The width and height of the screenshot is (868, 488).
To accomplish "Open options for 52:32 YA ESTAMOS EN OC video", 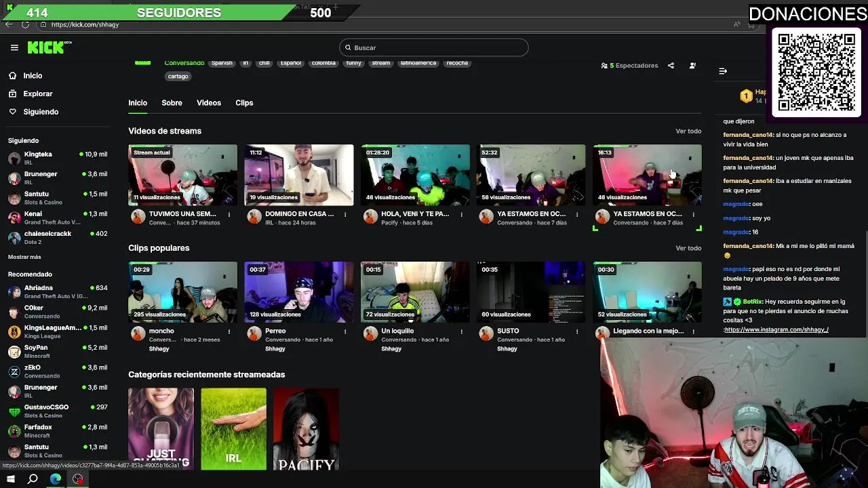I will tap(577, 215).
